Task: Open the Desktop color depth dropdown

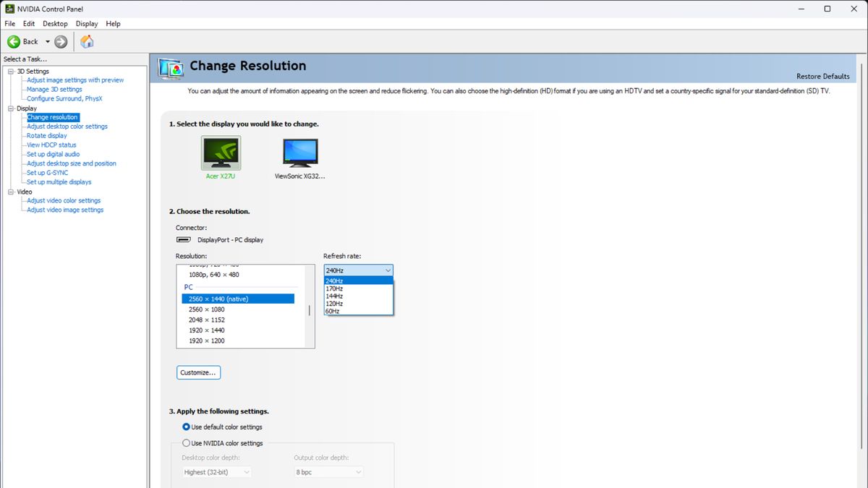Action: point(218,472)
